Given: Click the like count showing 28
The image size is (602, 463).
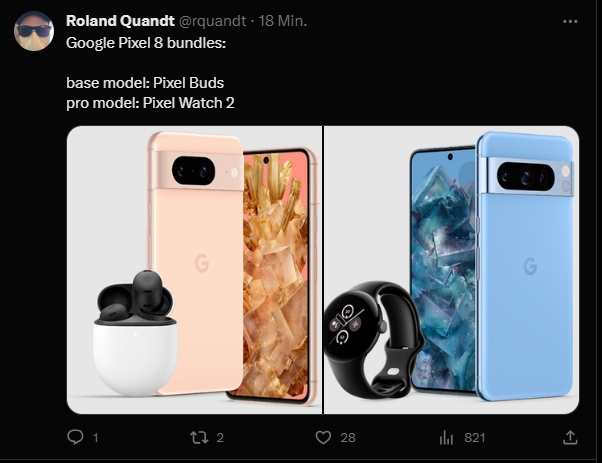Looking at the screenshot, I should (348, 438).
